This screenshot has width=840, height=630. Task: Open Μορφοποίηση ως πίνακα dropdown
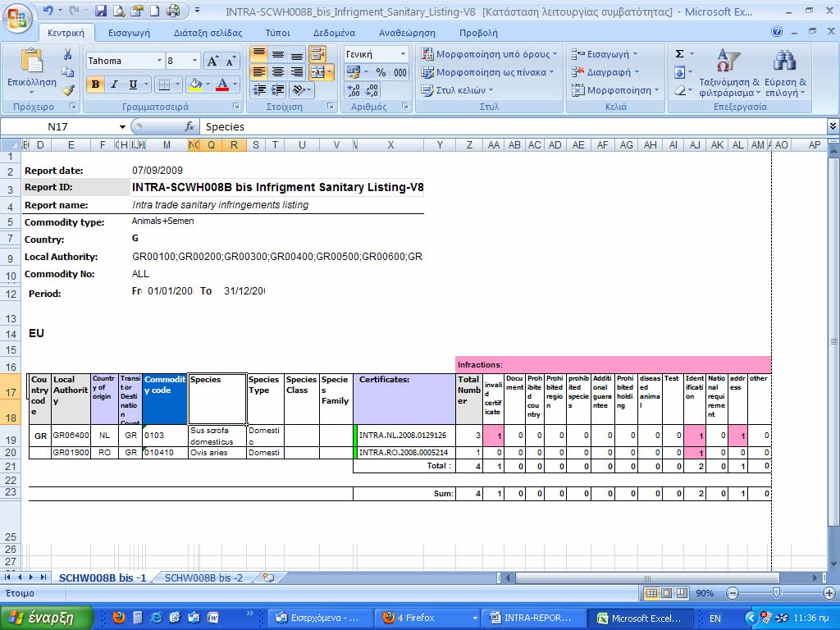tap(487, 72)
